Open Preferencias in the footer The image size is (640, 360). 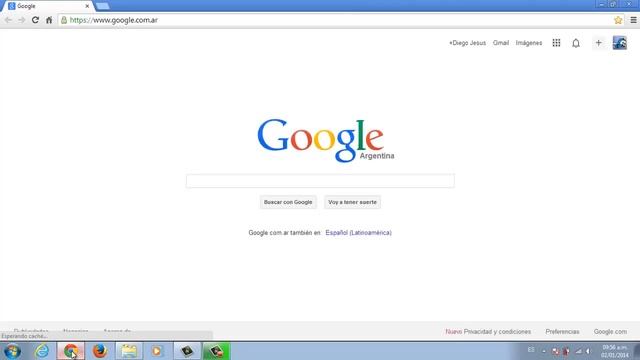[562, 331]
